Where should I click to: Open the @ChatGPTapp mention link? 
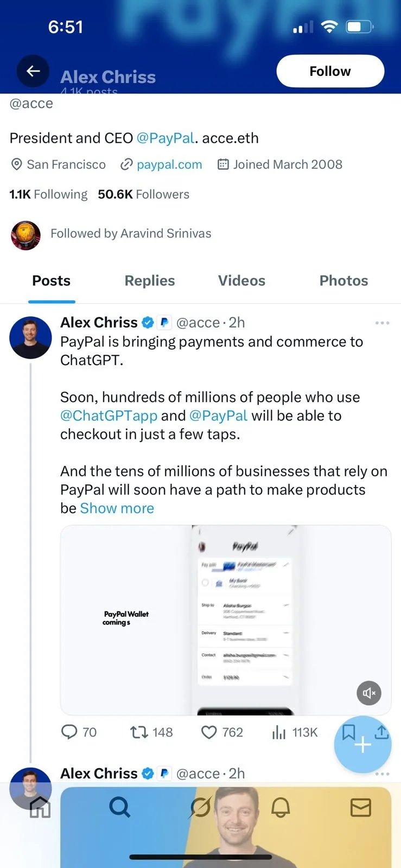[x=109, y=416]
